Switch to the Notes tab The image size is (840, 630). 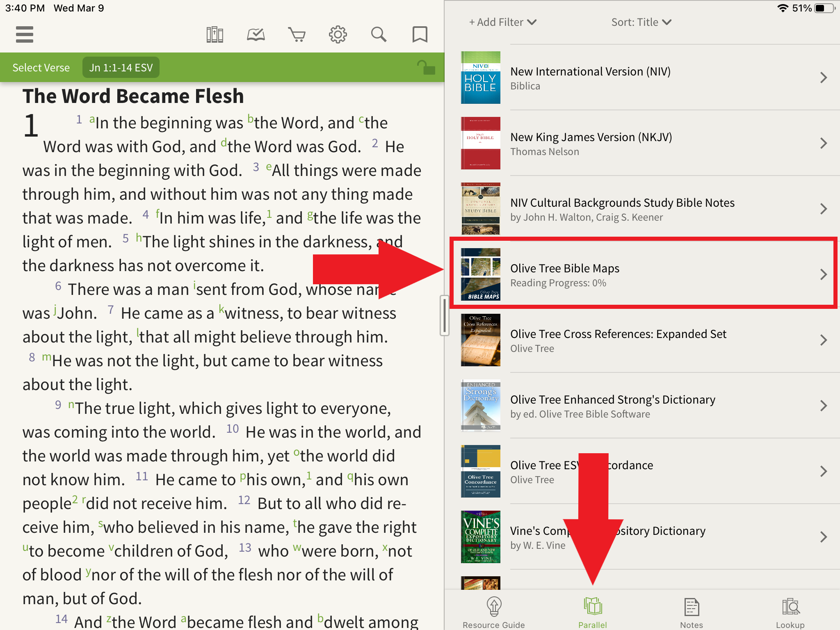coord(692,612)
